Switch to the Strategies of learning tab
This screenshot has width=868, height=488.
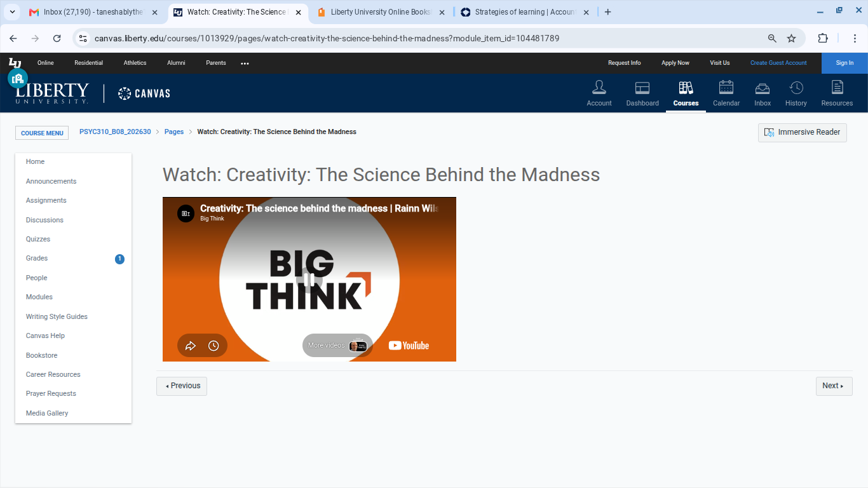(526, 12)
